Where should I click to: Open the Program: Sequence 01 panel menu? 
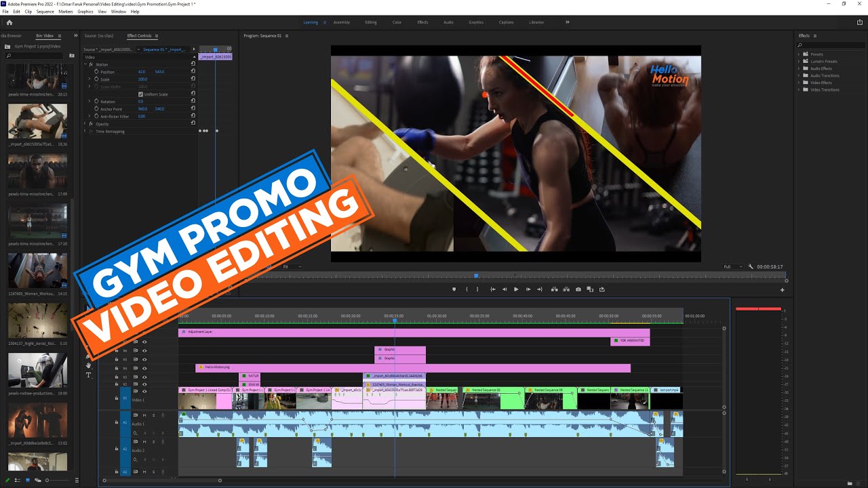tap(287, 36)
